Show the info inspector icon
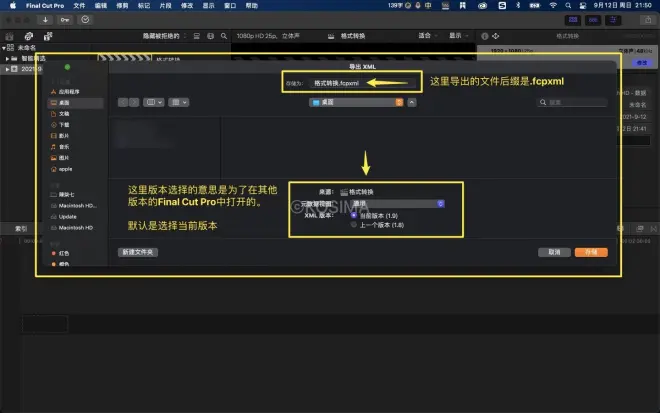Image resolution: width=660 pixels, height=413 pixels. 484,36
